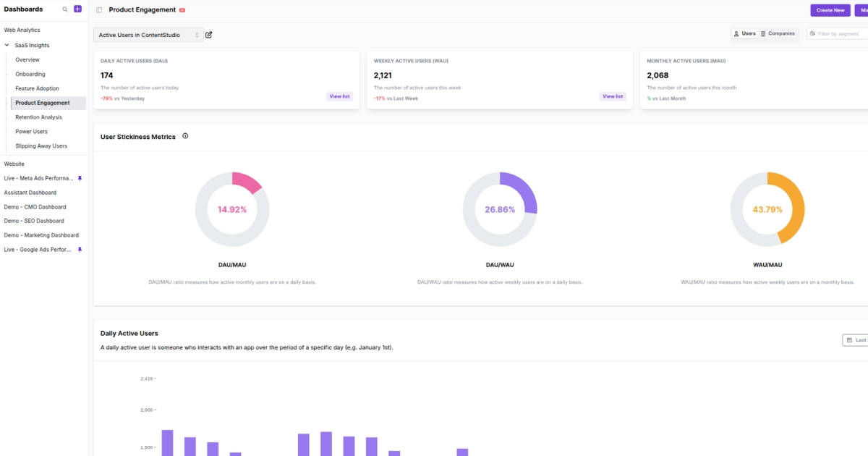Screen dimensions: 868x456
Task: Click the calendar icon on the Daily Active Users filter
Action: 849,339
